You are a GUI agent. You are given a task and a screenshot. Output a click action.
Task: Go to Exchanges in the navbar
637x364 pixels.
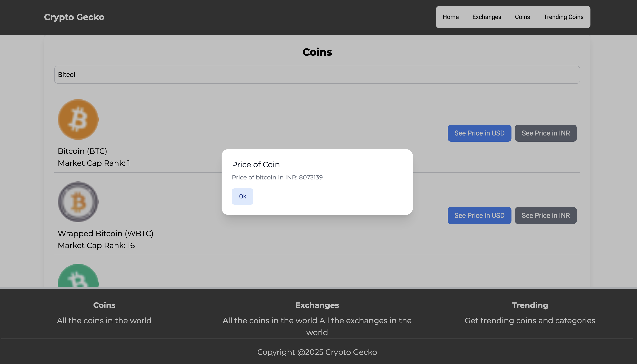[487, 17]
